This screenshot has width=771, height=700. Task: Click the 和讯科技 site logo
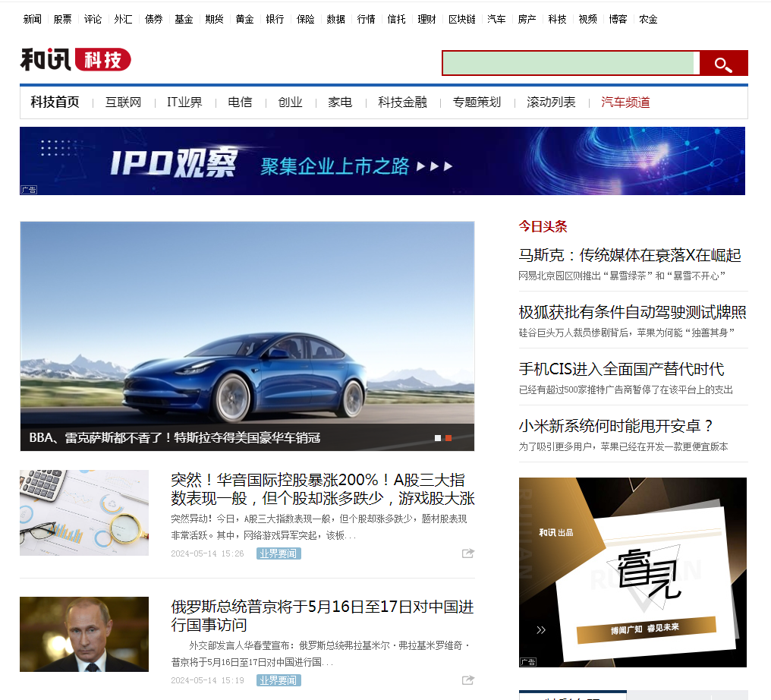click(76, 59)
